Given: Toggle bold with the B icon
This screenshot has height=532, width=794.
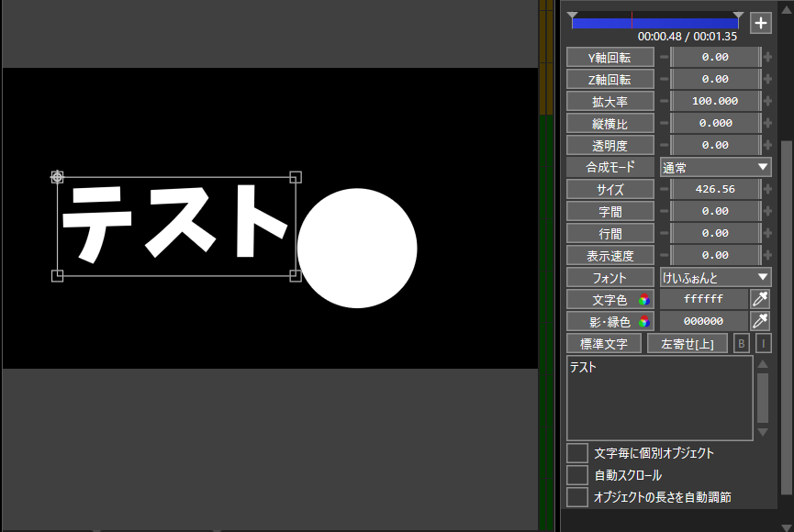Looking at the screenshot, I should click(741, 343).
